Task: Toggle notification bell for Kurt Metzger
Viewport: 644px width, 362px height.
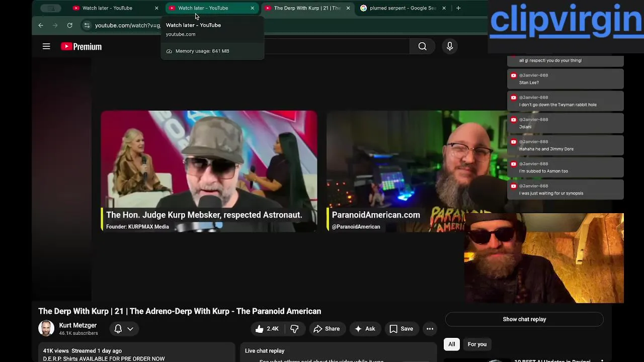Action: pos(118,329)
